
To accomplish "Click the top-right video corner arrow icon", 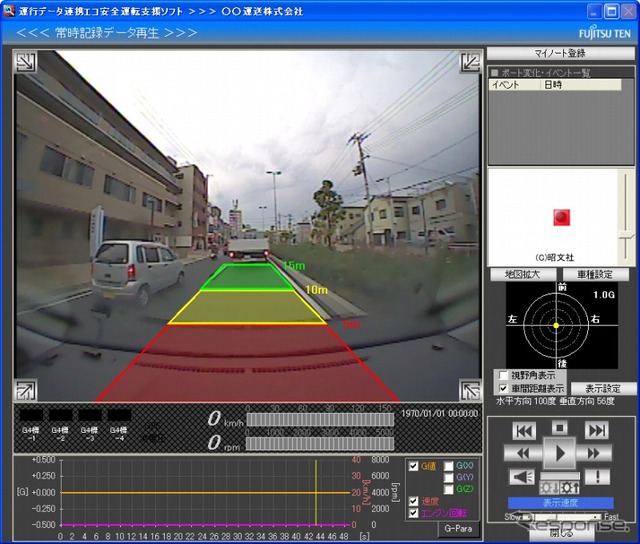I will click(x=471, y=62).
